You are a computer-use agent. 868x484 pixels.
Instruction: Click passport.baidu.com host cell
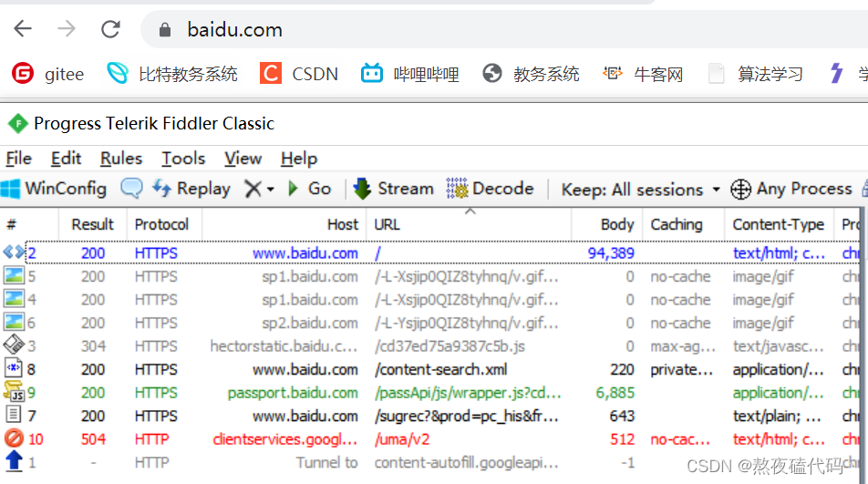pyautogui.click(x=293, y=393)
